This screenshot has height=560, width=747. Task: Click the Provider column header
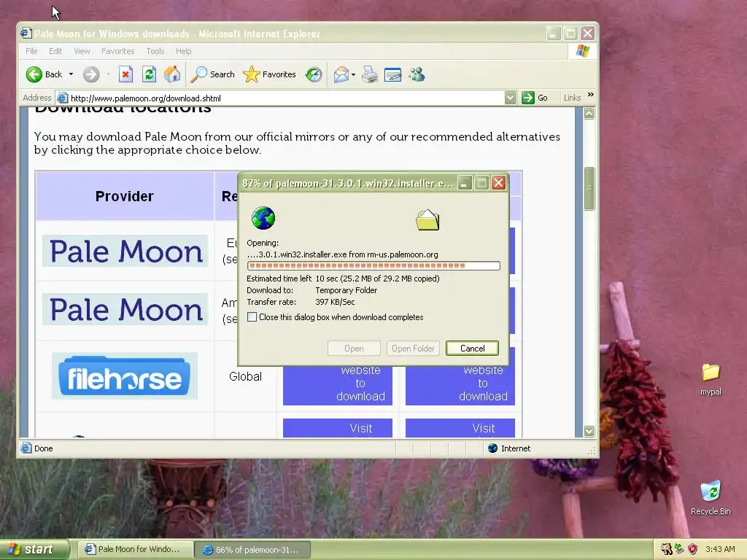(x=124, y=196)
